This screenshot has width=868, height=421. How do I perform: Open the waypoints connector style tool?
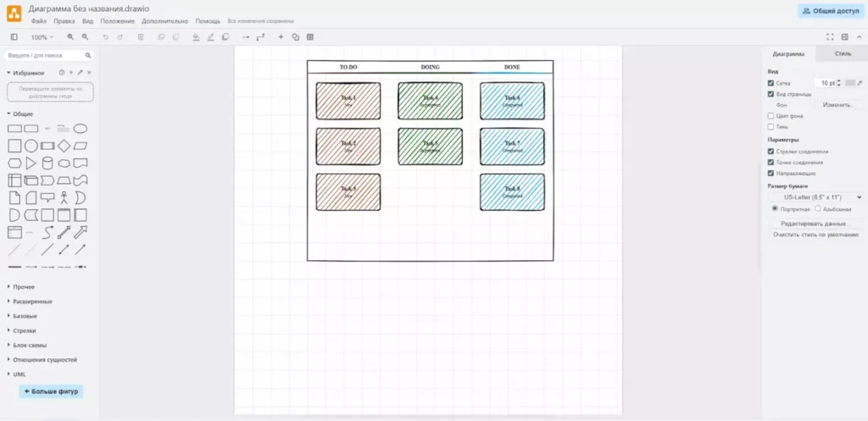coord(260,37)
